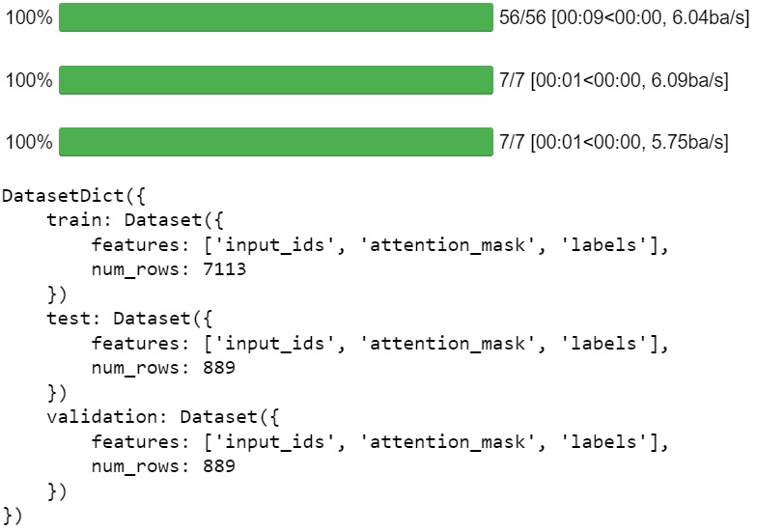This screenshot has height=532, width=757.
Task: Click the first 100% label
Action: (29, 17)
